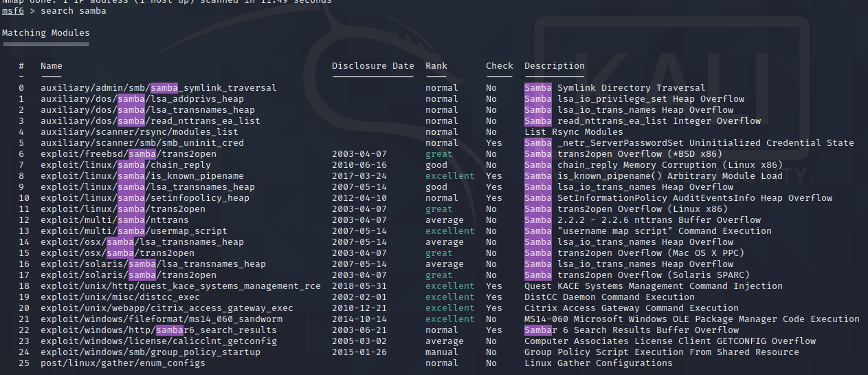Click 'good' rank of chain_reply row
Viewport: 868px width, 375px height.
(436, 165)
